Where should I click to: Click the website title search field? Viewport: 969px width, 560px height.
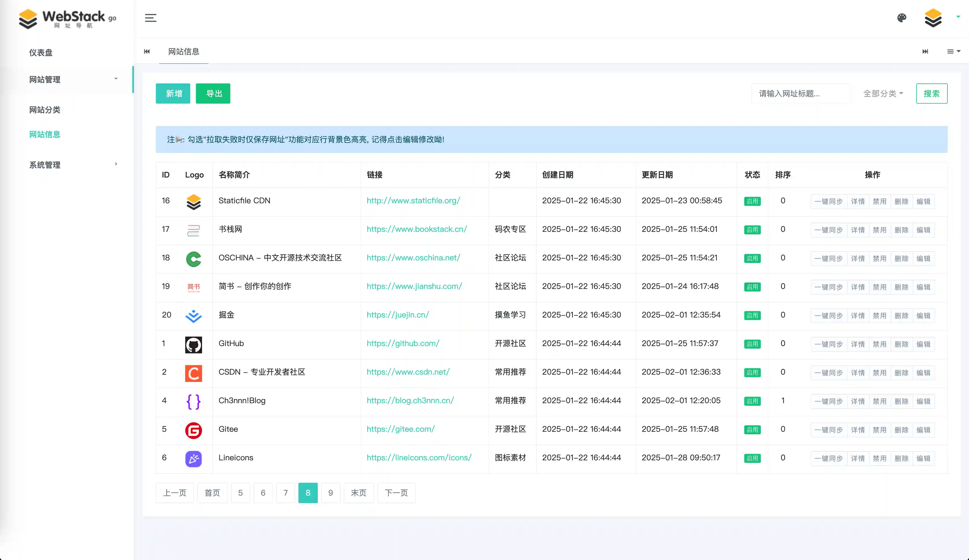pyautogui.click(x=801, y=94)
